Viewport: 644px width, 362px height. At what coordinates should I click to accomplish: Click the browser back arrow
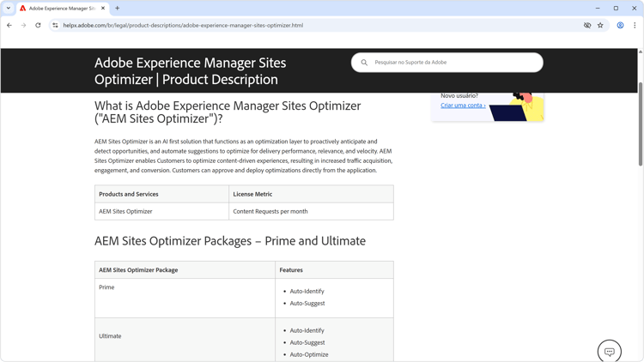[9, 25]
